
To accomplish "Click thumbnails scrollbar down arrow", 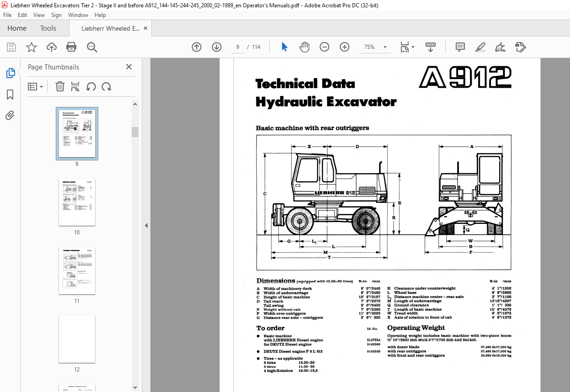I will tap(135, 387).
